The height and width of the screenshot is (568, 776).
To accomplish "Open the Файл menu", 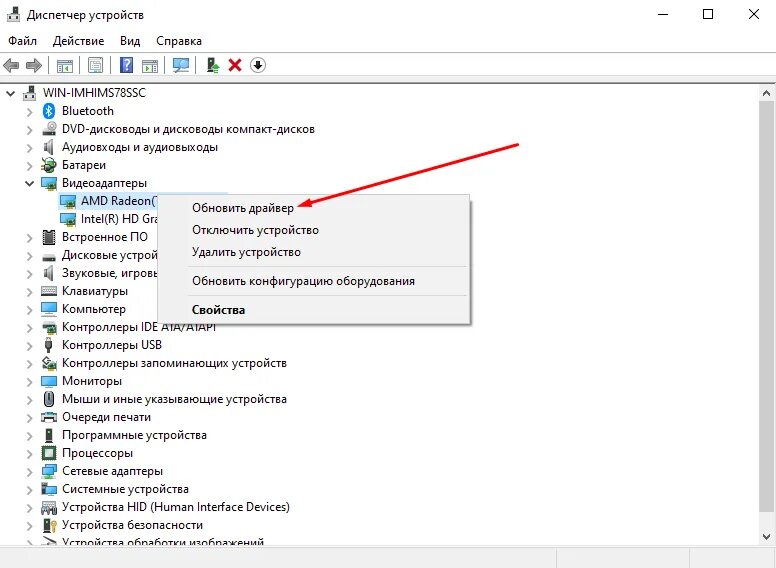I will [22, 41].
